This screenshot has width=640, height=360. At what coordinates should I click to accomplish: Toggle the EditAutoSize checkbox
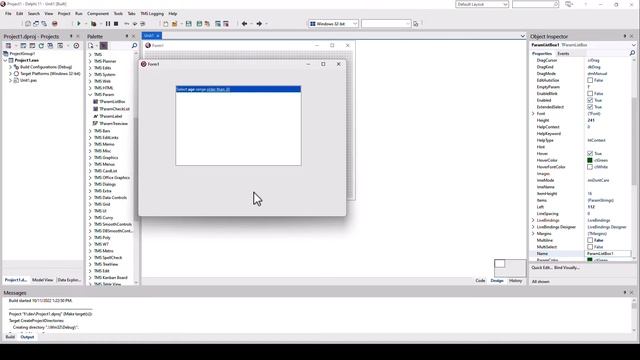coord(590,80)
